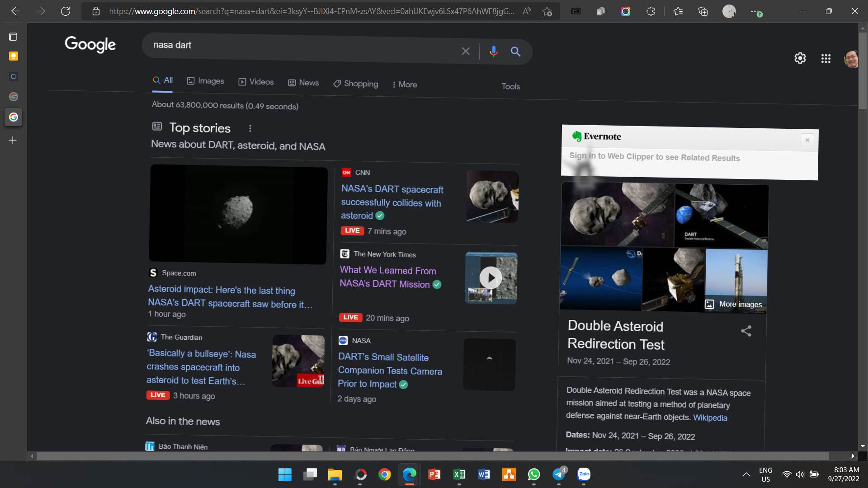Open the search Tools button
The width and height of the screenshot is (868, 488).
[511, 86]
